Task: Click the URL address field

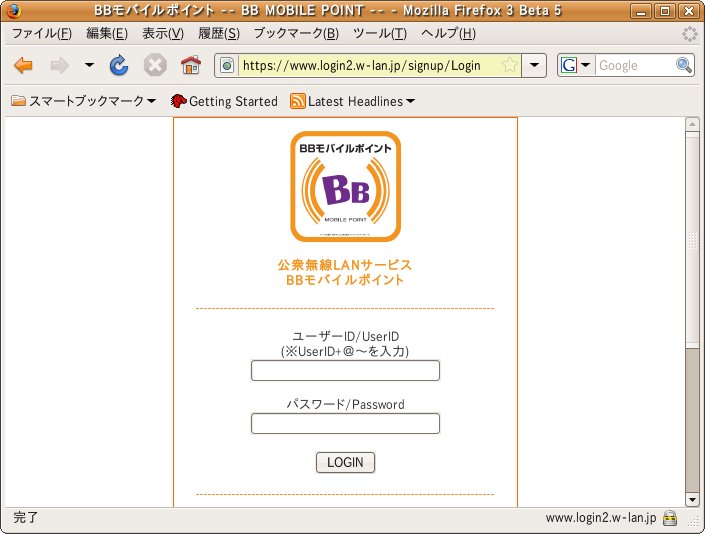Action: 370,66
